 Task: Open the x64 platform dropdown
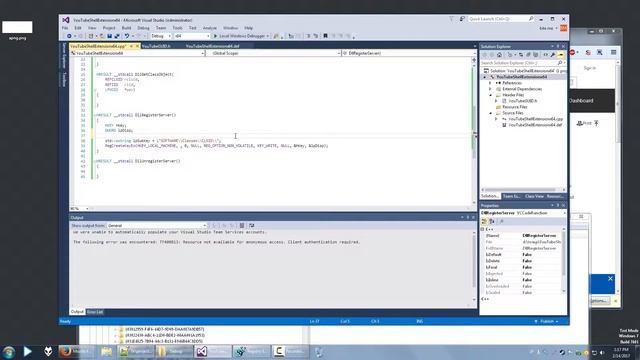click(191, 36)
